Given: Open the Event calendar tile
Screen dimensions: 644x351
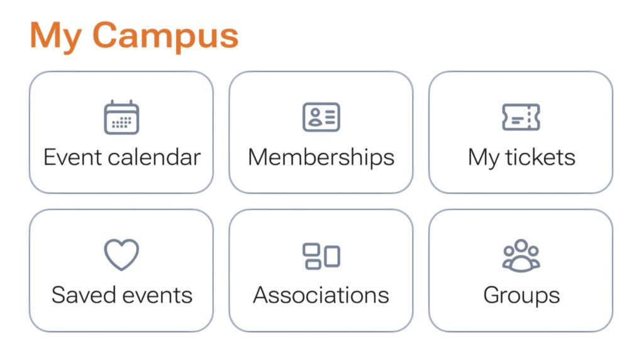Looking at the screenshot, I should [121, 132].
